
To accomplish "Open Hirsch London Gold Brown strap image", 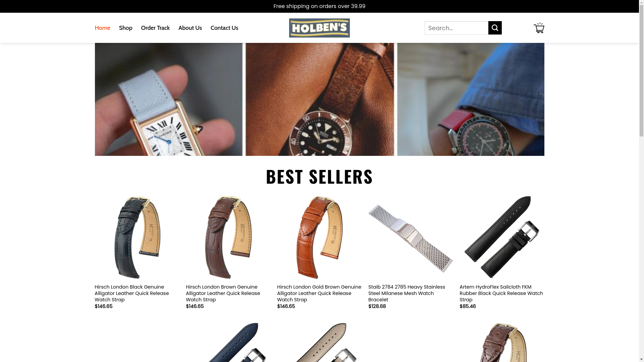I will 319,237.
